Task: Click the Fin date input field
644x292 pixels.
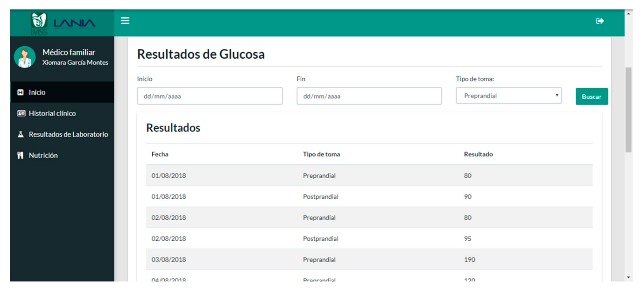Action: click(x=369, y=96)
